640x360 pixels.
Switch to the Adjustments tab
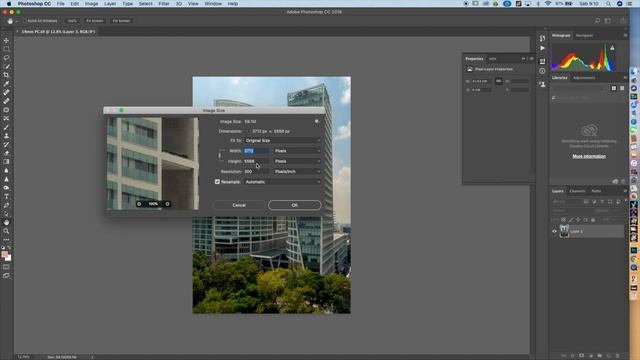584,78
